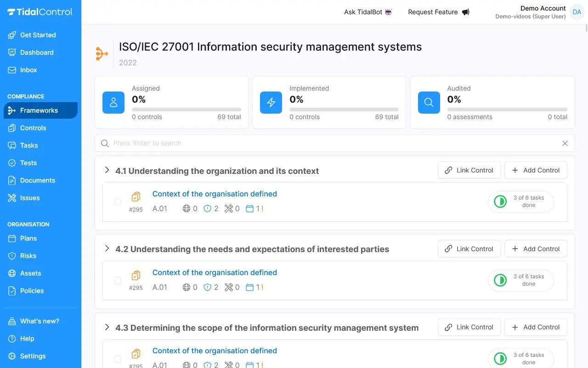Screen dimensions: 588x368
Task: Click the Settings gear icon
Action: 12,356
